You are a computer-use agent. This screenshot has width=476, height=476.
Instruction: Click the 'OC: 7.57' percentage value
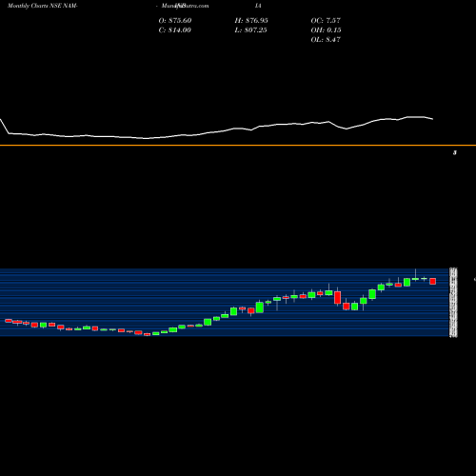[x=326, y=21]
